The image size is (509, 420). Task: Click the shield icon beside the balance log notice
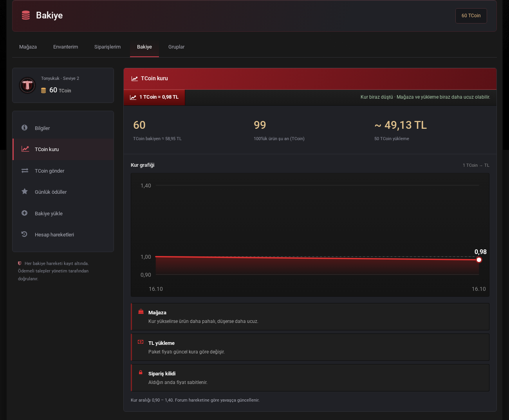coord(20,263)
